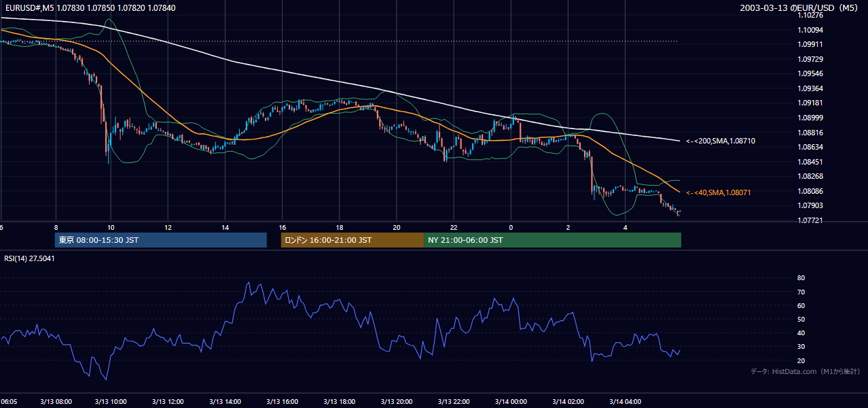Screen dimensions: 868x408
Task: Select the London session bar ロンドン 16:00-21:00 JST
Action: [352, 240]
